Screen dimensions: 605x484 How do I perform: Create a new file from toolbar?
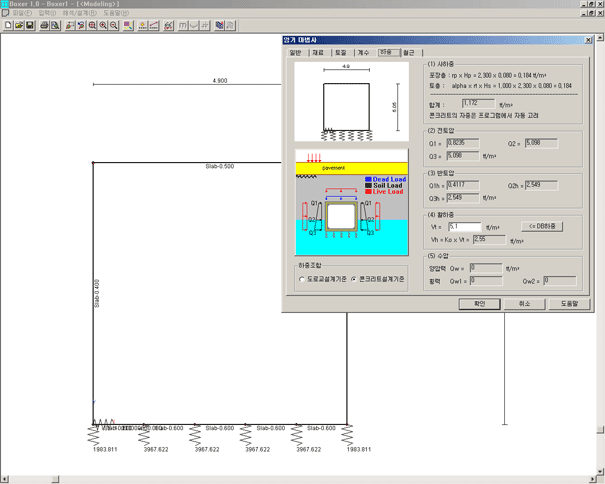(x=7, y=25)
